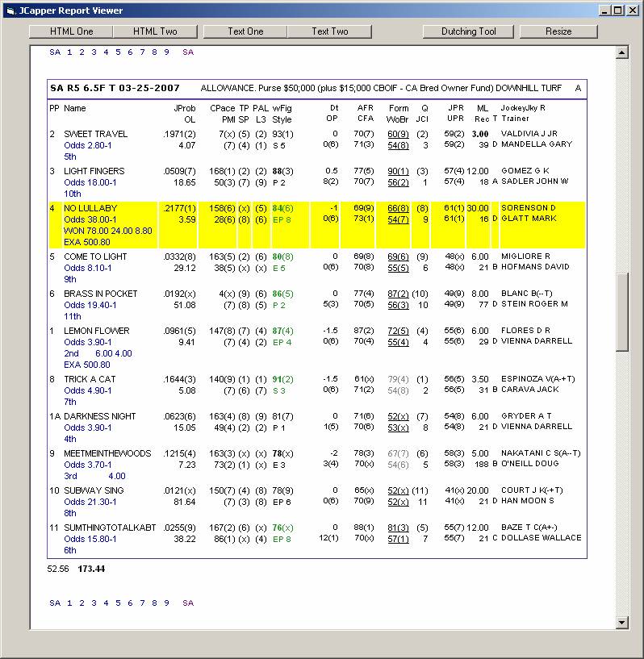644x659 pixels.
Task: Click WON 78.00 24.00 8.80 payout
Action: [107, 231]
